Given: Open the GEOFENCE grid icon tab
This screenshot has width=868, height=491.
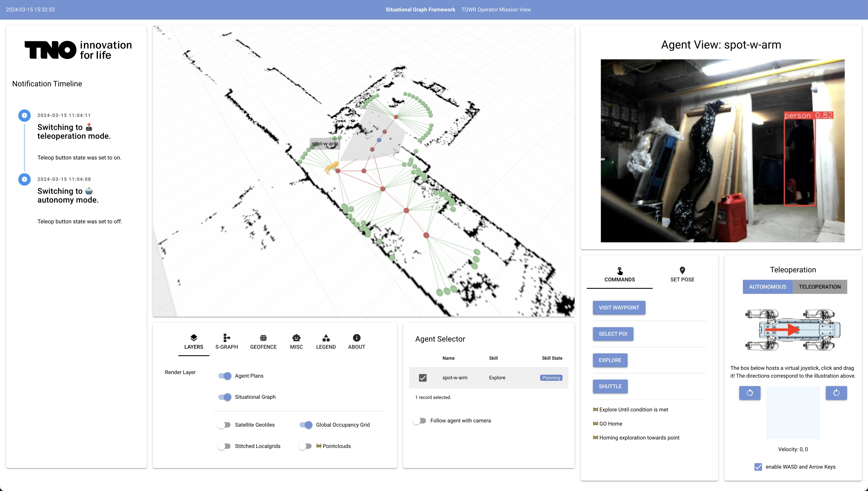Looking at the screenshot, I should (x=263, y=338).
